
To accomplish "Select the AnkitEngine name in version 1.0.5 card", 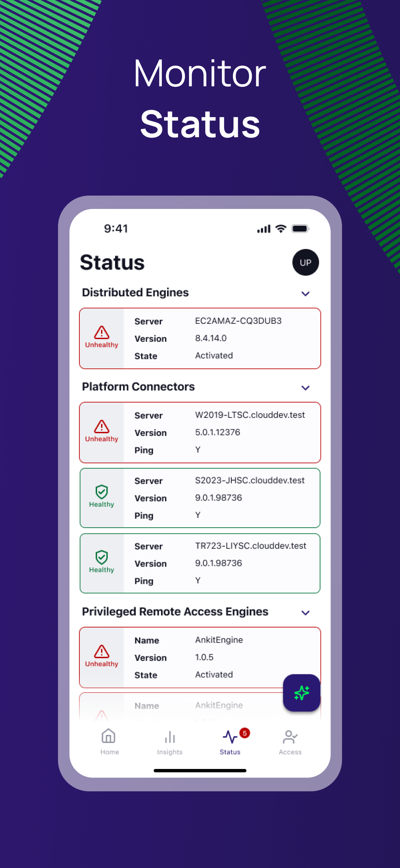I will (219, 640).
